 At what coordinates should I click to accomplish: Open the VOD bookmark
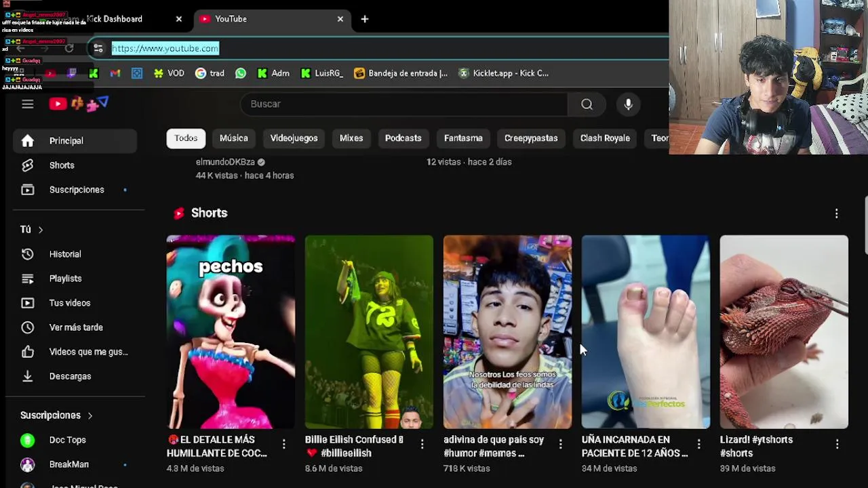click(169, 73)
